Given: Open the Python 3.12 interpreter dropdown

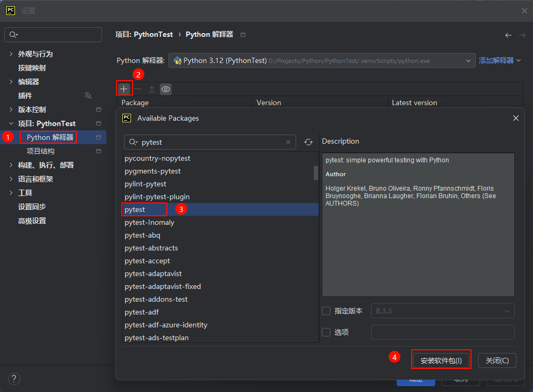Looking at the screenshot, I should point(322,60).
